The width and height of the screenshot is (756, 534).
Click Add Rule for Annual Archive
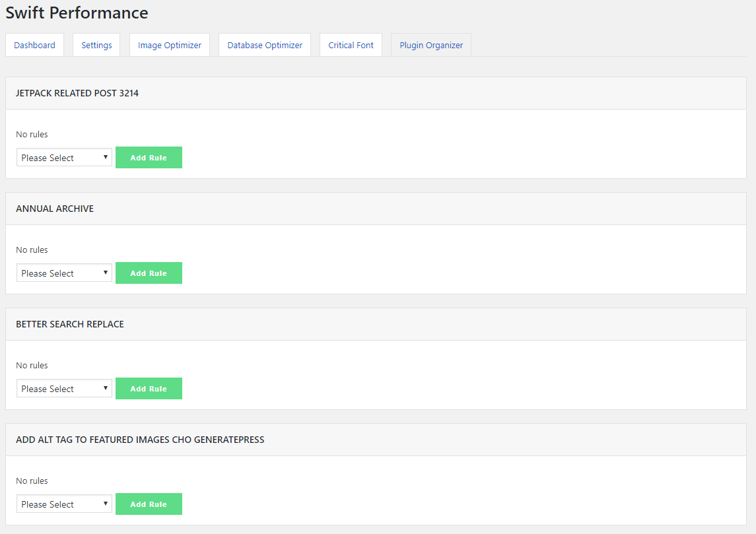pyautogui.click(x=149, y=273)
